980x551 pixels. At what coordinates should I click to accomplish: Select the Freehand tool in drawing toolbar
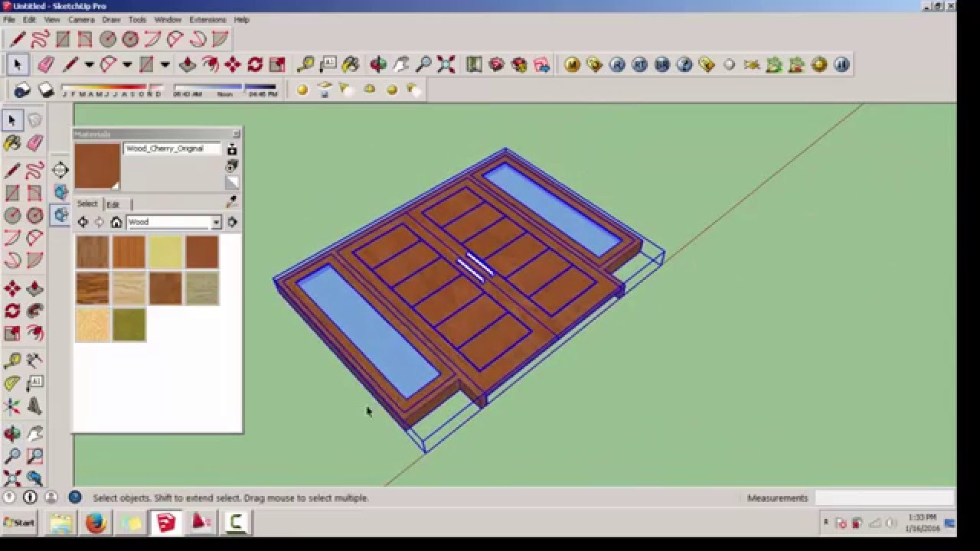point(41,39)
